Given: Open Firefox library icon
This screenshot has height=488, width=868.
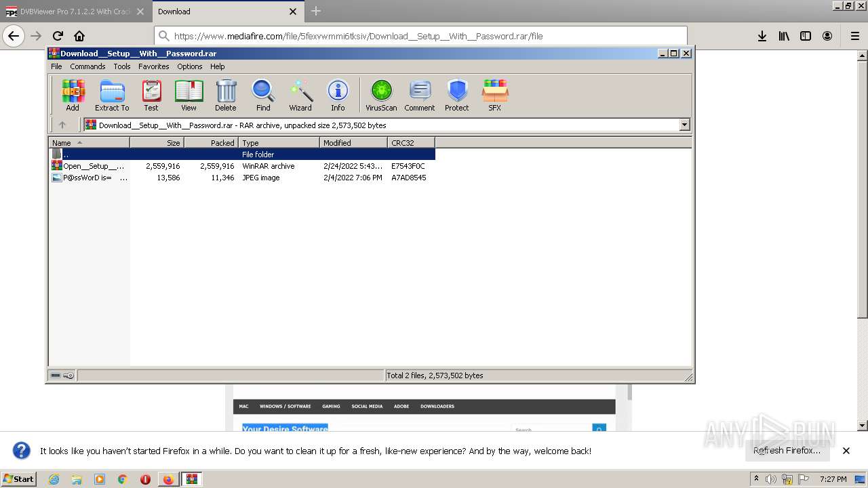Looking at the screenshot, I should pos(784,36).
